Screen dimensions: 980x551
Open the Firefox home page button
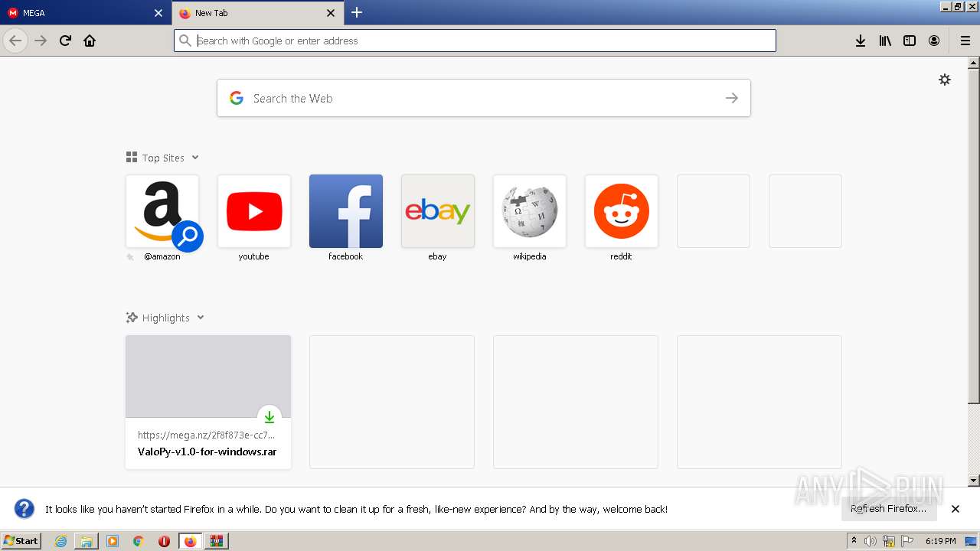click(x=90, y=41)
